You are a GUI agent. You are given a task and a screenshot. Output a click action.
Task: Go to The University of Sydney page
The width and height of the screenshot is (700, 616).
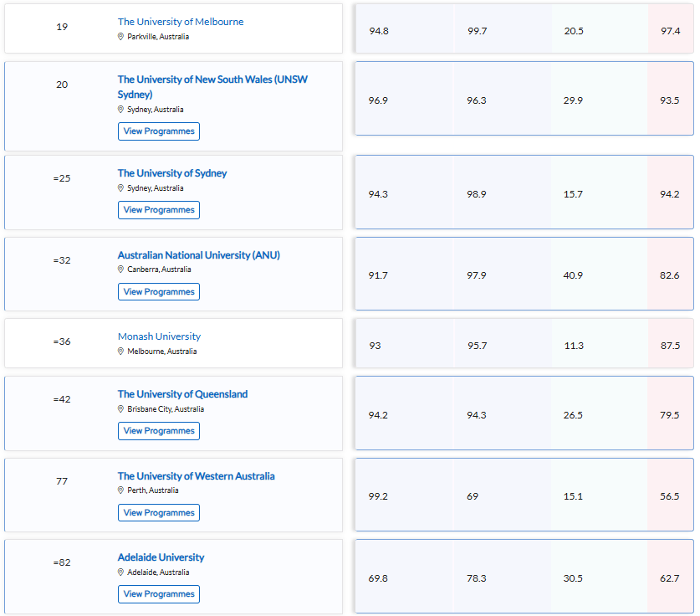coord(172,173)
